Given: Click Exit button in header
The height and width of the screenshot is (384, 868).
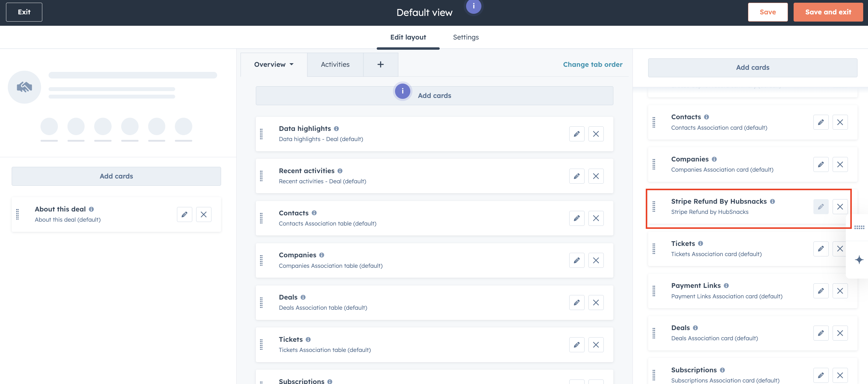Looking at the screenshot, I should [24, 12].
